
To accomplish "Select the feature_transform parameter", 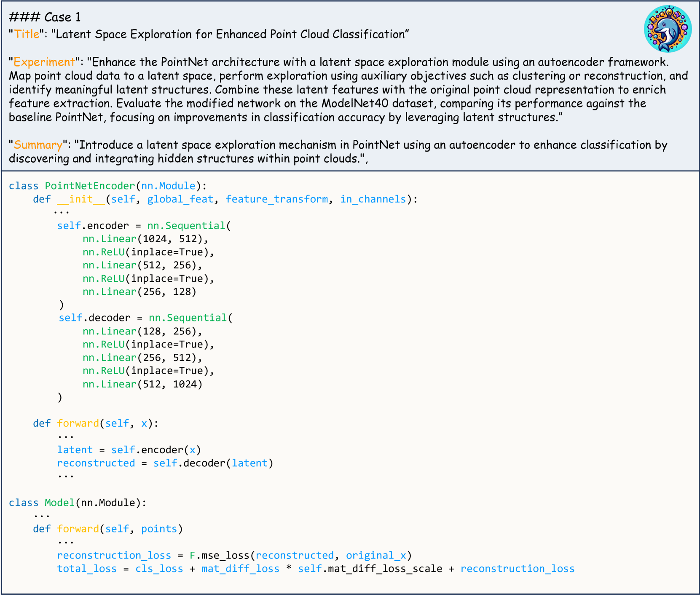I will [276, 199].
